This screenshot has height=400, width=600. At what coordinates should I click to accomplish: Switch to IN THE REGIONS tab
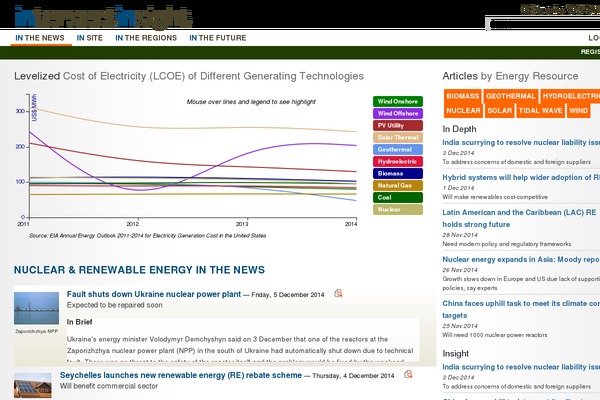point(146,38)
